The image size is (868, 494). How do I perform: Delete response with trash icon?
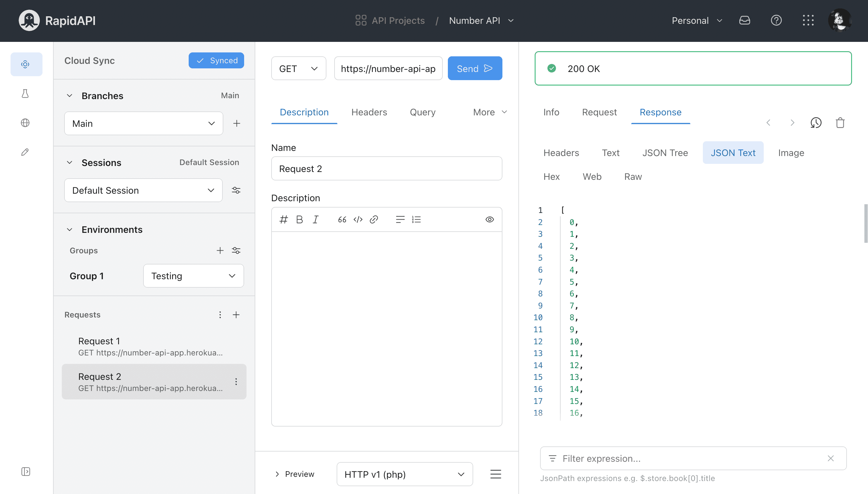tap(840, 123)
